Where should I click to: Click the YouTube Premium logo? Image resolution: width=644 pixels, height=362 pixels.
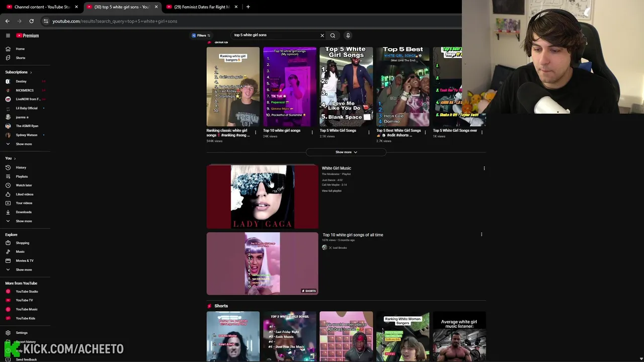point(28,35)
